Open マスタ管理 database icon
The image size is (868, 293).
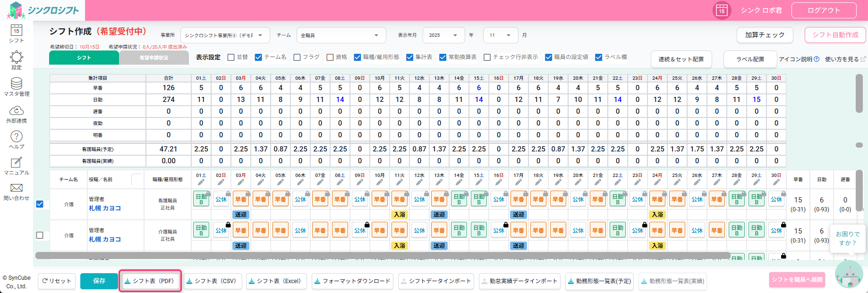point(17,84)
